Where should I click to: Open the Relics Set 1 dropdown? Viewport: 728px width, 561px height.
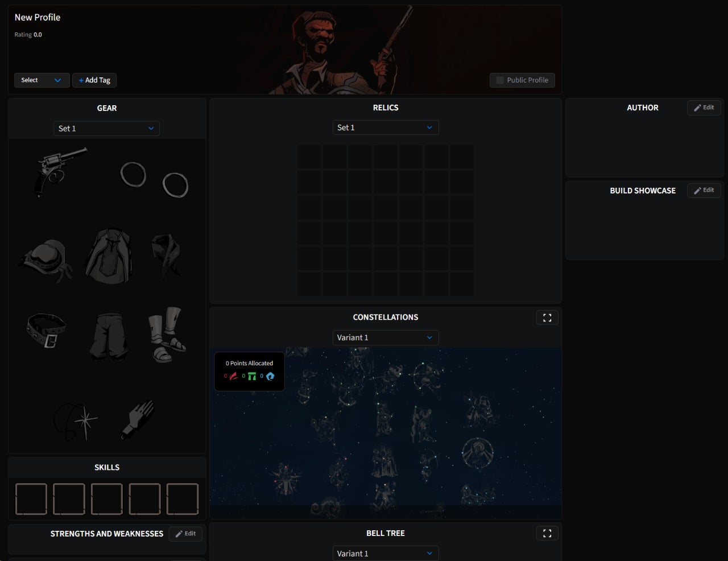[385, 128]
